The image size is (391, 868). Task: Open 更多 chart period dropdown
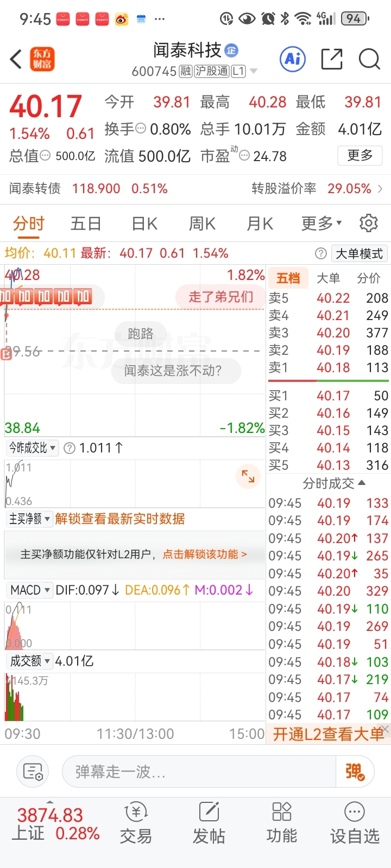click(x=322, y=223)
